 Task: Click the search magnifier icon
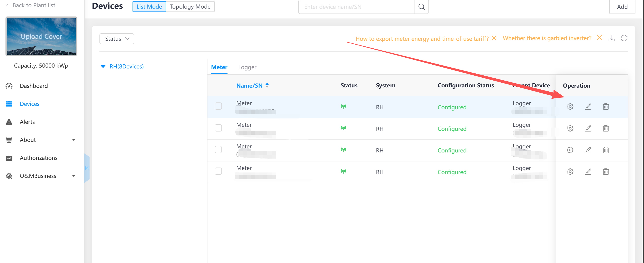(421, 7)
